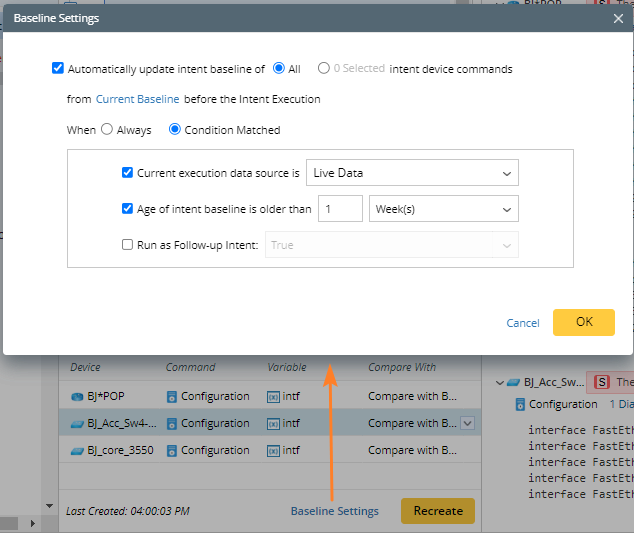634x533 pixels.
Task: Click the Variable column header
Action: pos(287,367)
